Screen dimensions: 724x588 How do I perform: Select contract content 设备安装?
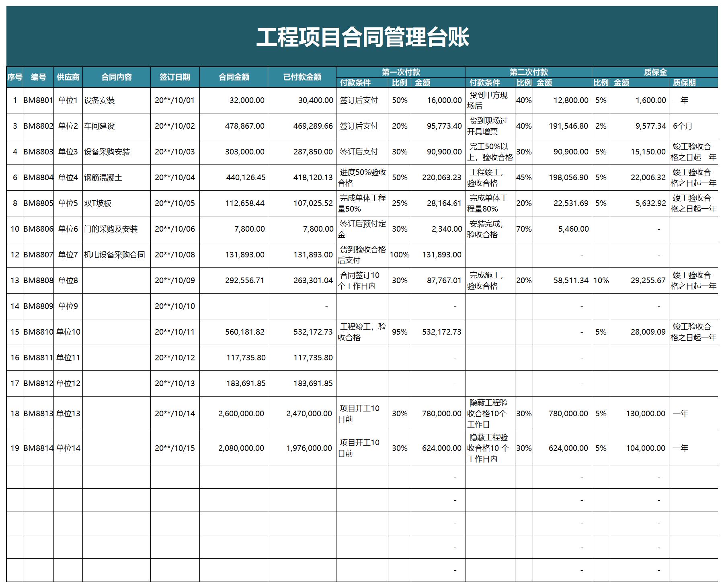pos(117,100)
